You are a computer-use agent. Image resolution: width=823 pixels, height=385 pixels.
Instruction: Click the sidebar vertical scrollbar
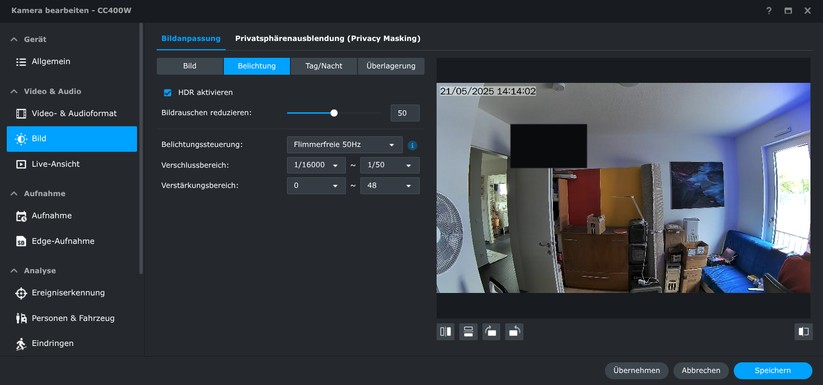[141, 148]
